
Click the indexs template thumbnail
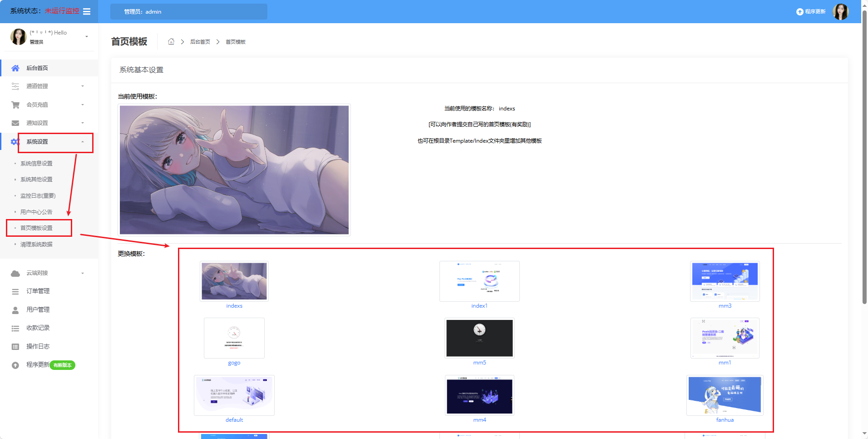[234, 281]
